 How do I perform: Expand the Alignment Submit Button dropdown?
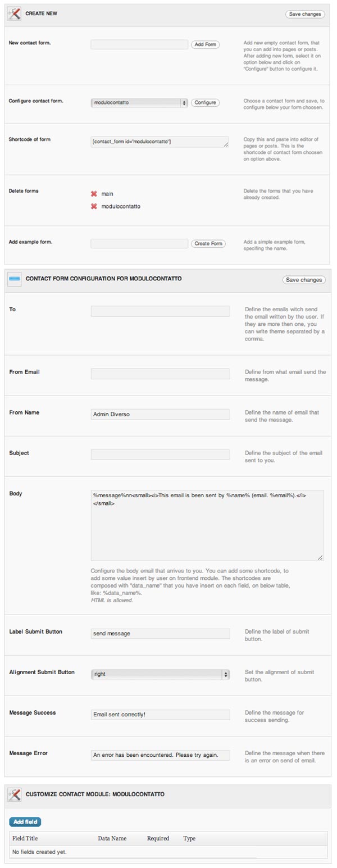tap(160, 674)
